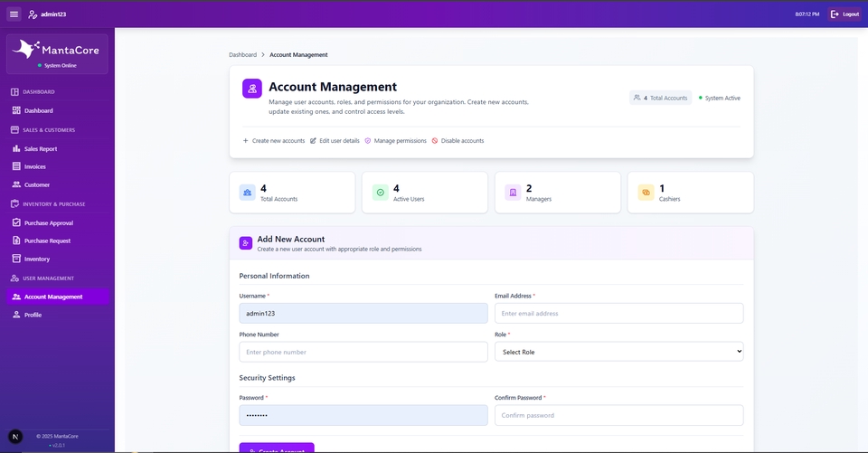Open Purchase Approval in sidebar
This screenshot has width=868, height=453.
pyautogui.click(x=58, y=222)
